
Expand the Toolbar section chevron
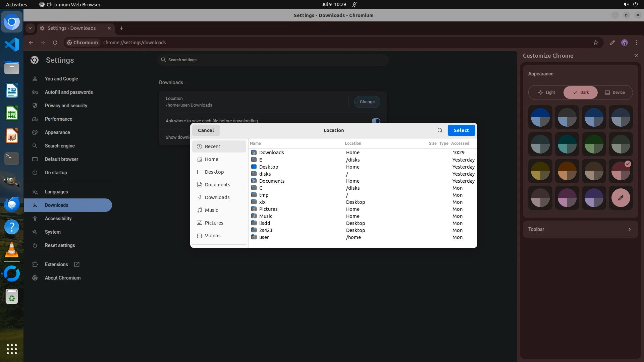click(629, 229)
